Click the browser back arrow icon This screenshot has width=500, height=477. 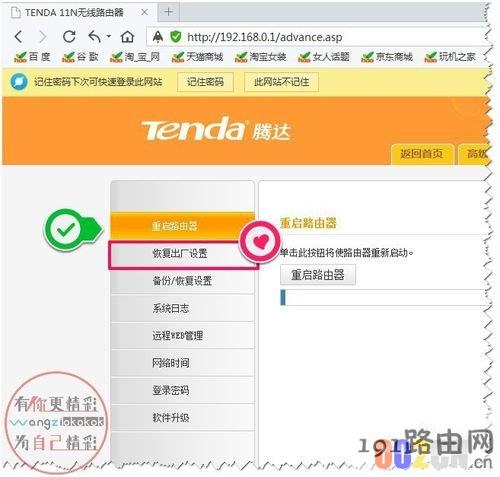click(x=19, y=37)
